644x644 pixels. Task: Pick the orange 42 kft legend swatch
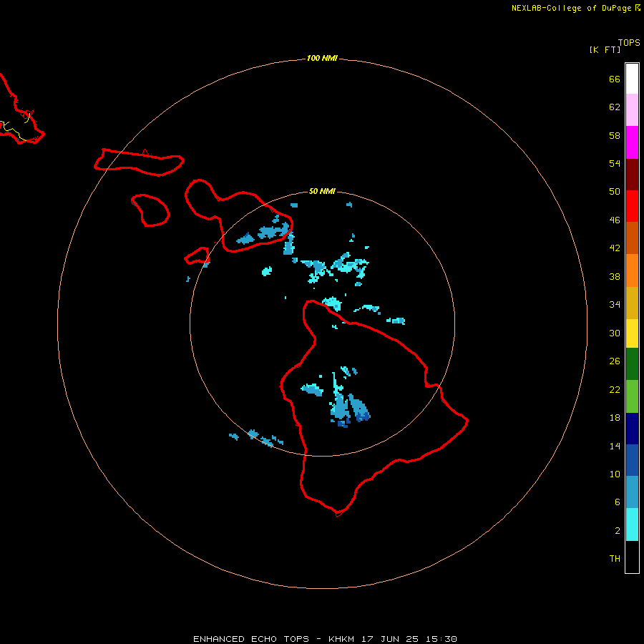632,270
